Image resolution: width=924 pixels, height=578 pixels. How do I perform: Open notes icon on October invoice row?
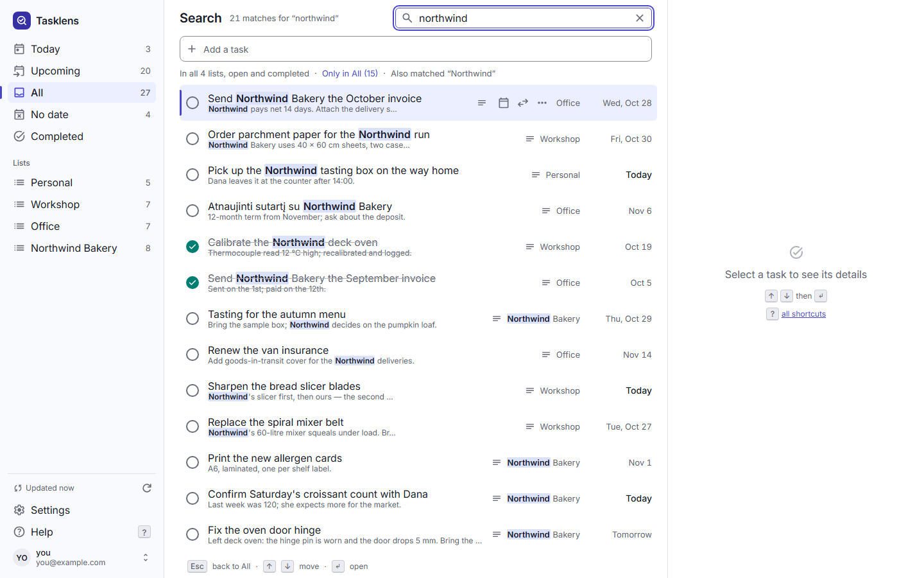tap(482, 103)
